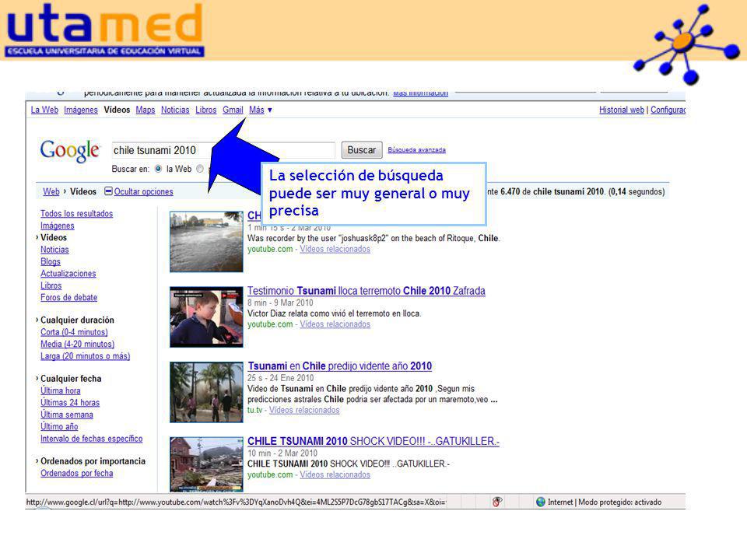747x560 pixels.
Task: Filter results by Blogs
Action: point(51,261)
